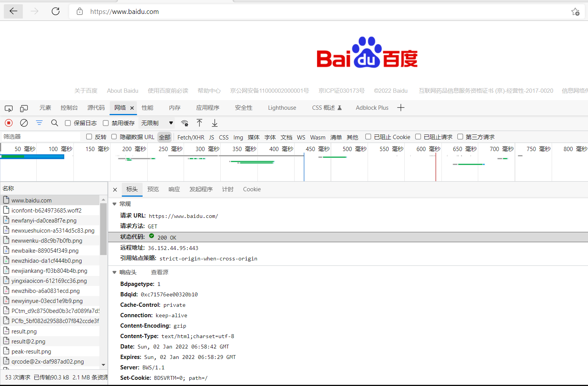Open the 发起程序 detail tab
This screenshot has width=588, height=386.
pos(201,189)
